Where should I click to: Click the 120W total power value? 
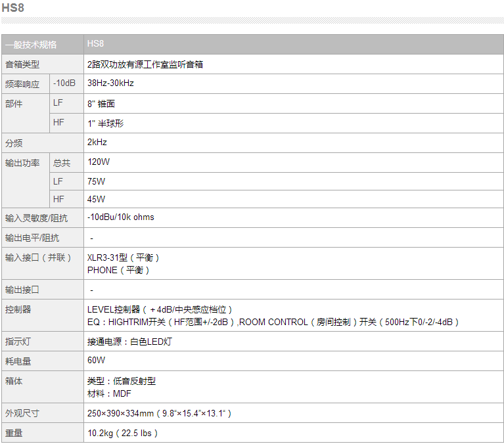pyautogui.click(x=99, y=162)
